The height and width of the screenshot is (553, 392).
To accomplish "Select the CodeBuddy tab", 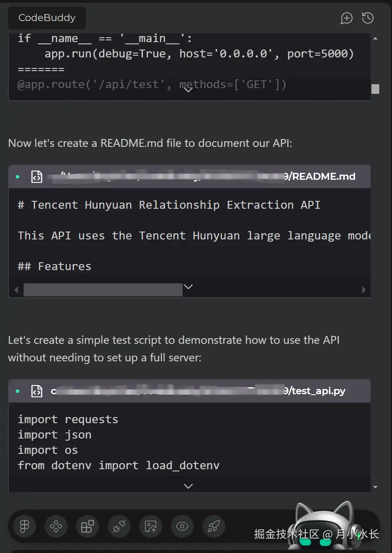I will [x=47, y=18].
